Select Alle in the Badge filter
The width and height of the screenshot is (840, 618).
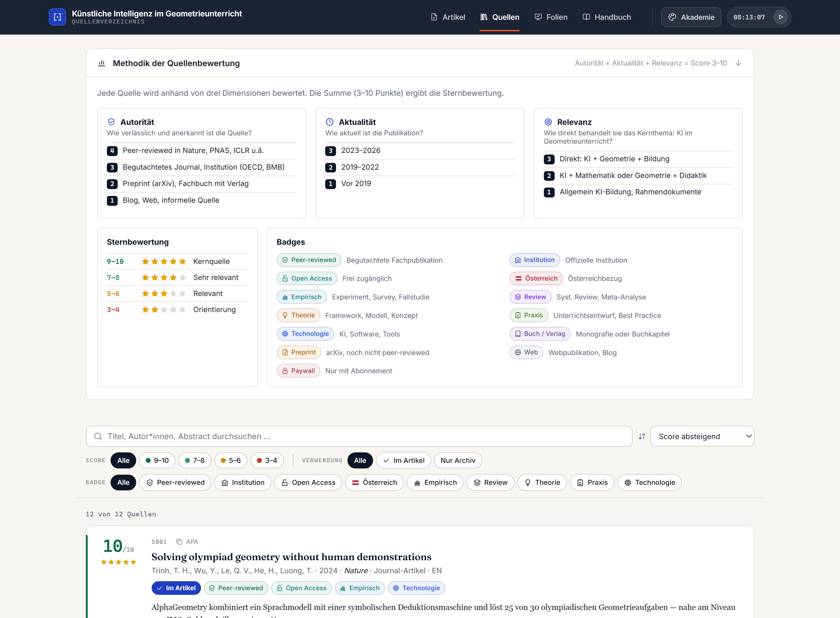pos(123,483)
